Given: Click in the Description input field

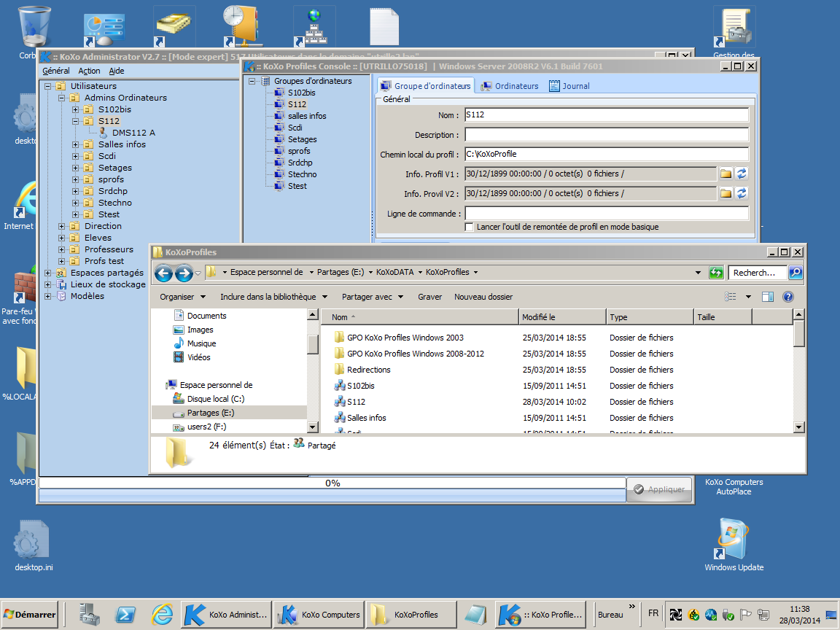Looking at the screenshot, I should coord(607,134).
